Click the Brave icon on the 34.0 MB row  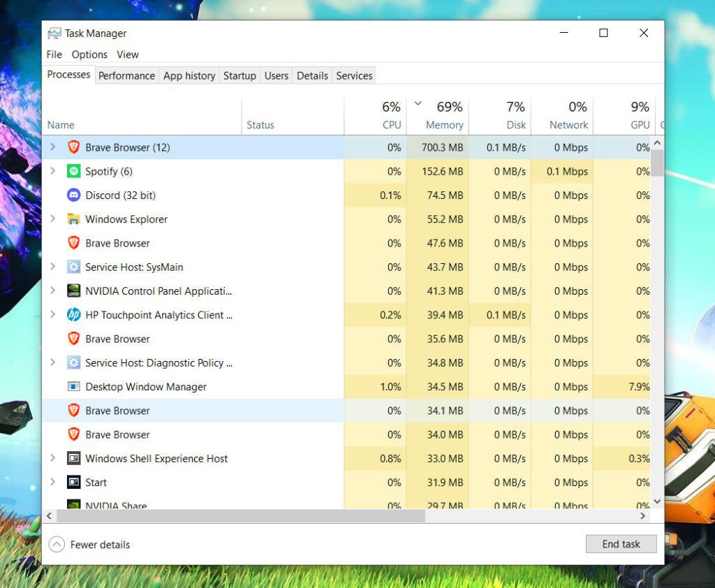[x=73, y=434]
